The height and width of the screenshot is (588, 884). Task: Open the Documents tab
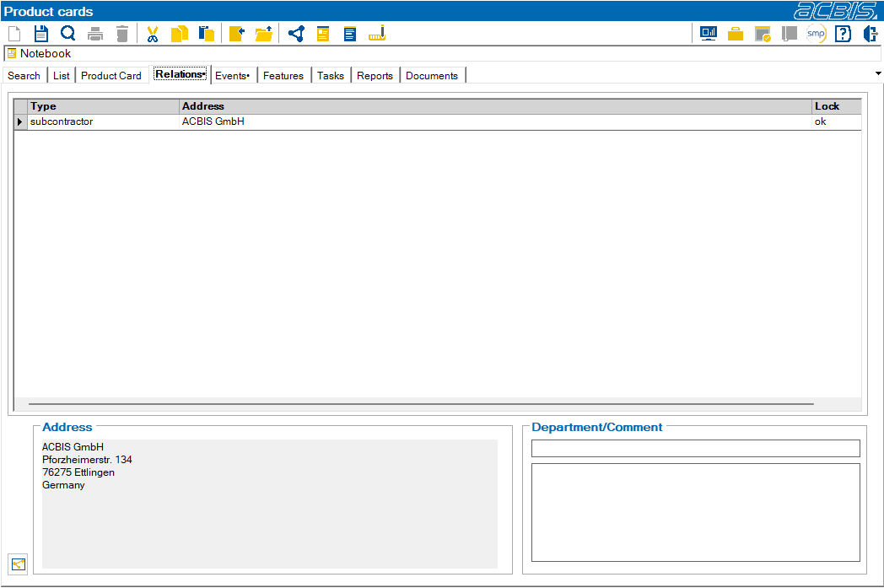click(x=432, y=76)
